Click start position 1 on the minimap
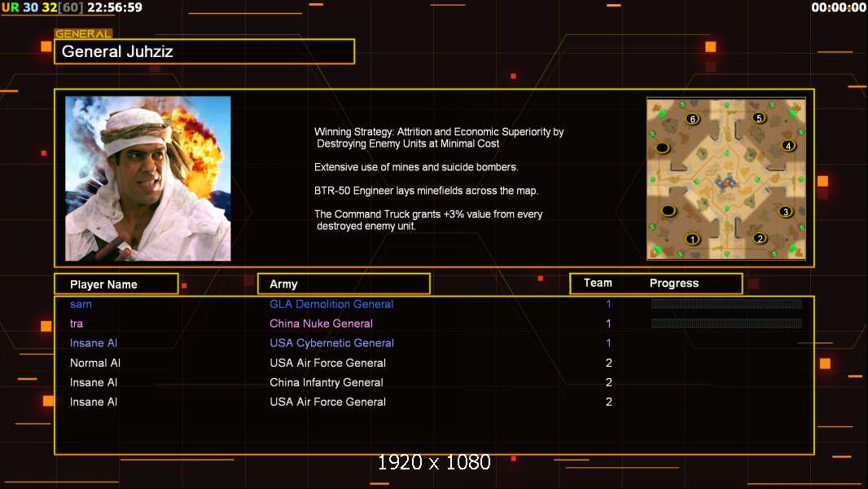The image size is (868, 489). pyautogui.click(x=692, y=240)
